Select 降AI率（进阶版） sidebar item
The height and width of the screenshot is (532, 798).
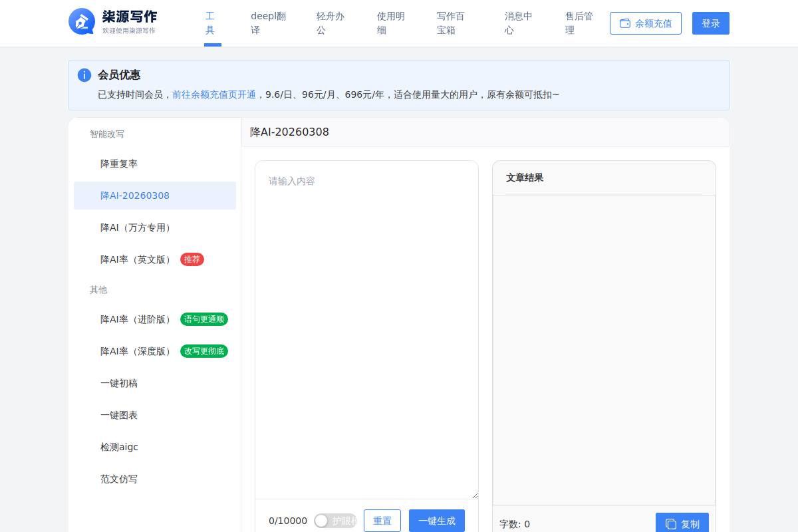click(x=155, y=319)
